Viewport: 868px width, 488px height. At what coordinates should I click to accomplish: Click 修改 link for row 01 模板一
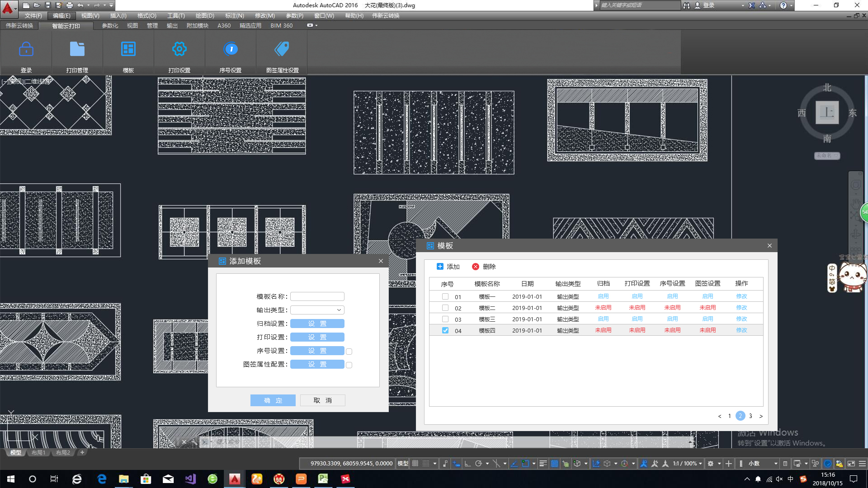point(741,296)
